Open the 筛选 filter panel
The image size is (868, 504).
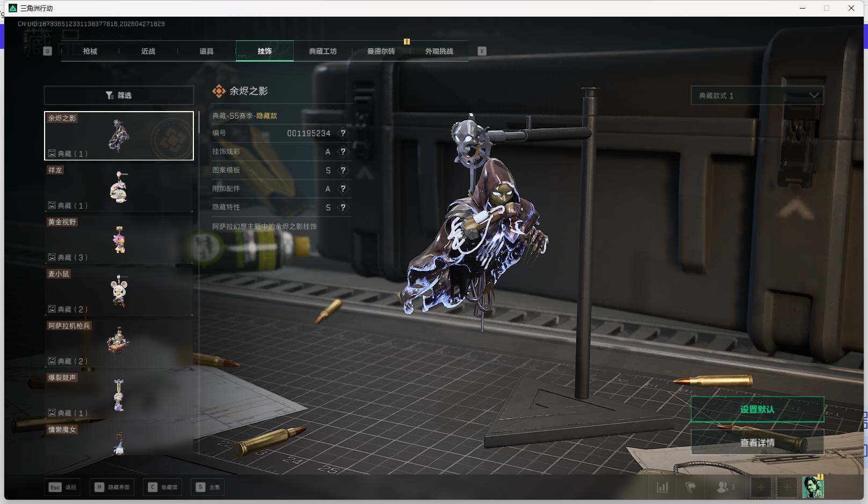[x=119, y=96]
